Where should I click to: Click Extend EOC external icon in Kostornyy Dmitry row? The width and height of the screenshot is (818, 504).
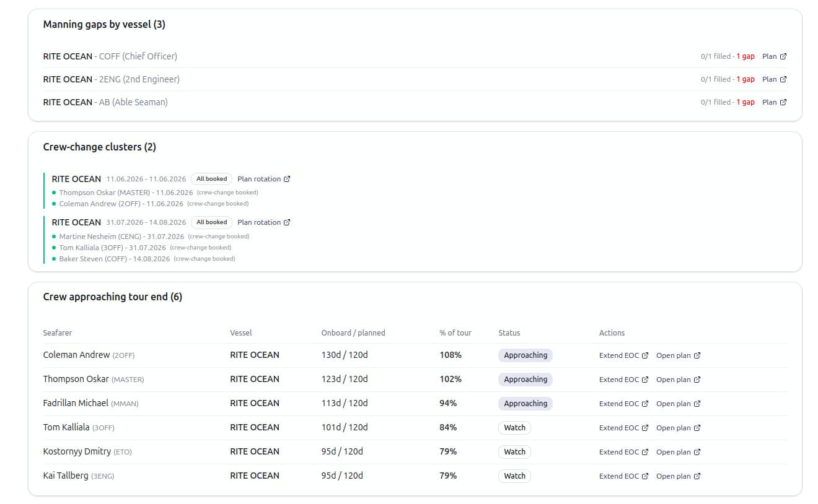[x=645, y=452]
